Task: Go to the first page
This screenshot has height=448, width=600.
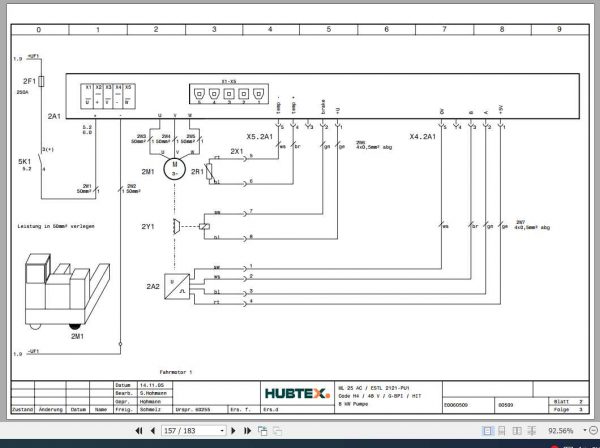Action: pos(139,431)
